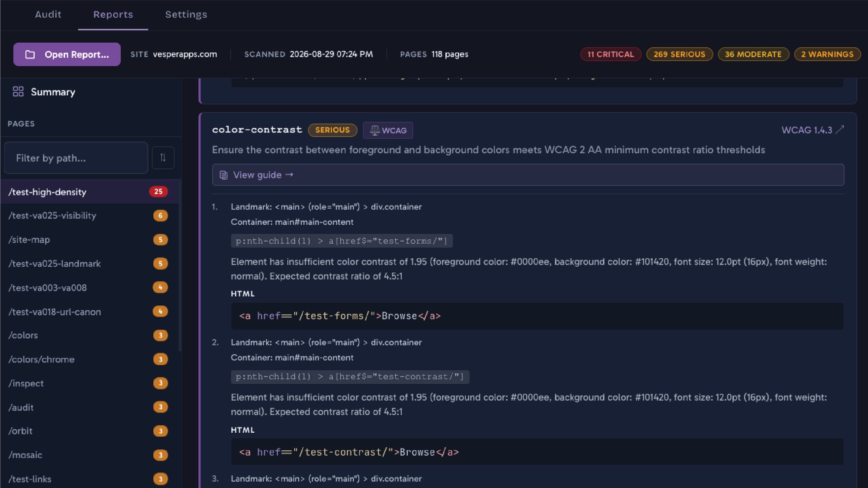Image resolution: width=868 pixels, height=488 pixels.
Task: Filter by the 11 CRITICAL badge
Action: (610, 54)
